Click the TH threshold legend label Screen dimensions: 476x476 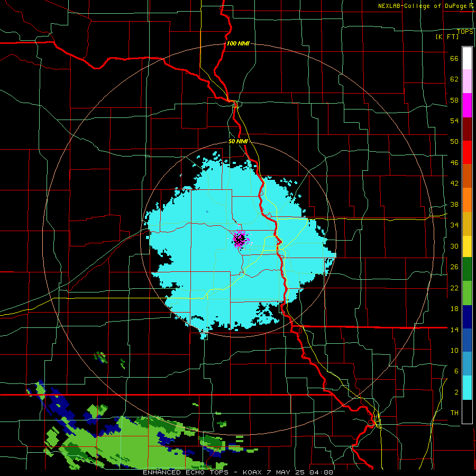[x=454, y=413]
